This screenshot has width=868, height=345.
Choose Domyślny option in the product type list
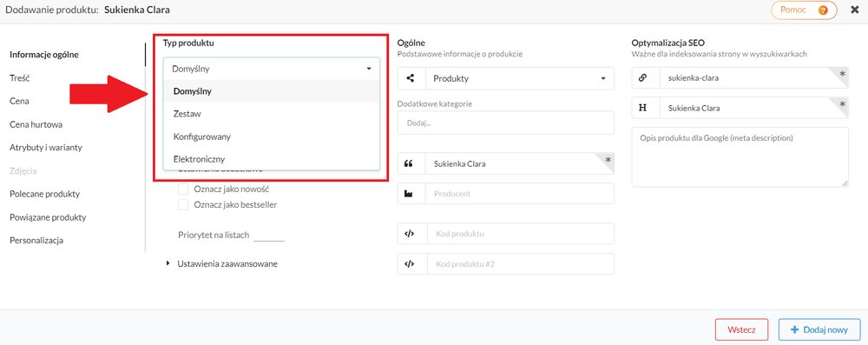pyautogui.click(x=271, y=91)
